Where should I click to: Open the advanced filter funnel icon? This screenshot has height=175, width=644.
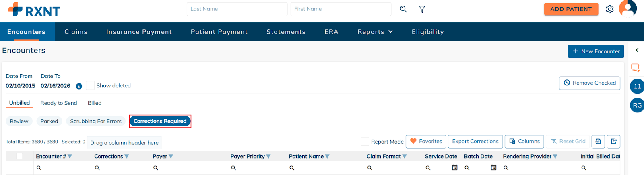pyautogui.click(x=422, y=9)
